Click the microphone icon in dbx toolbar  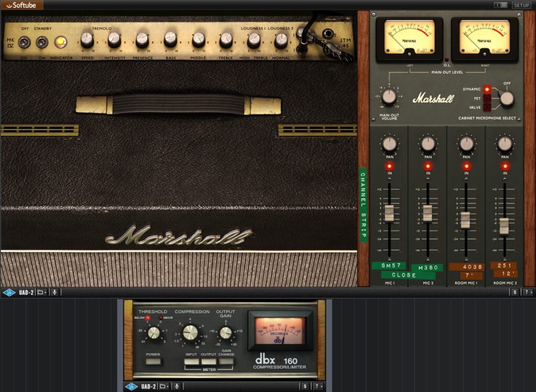177,387
